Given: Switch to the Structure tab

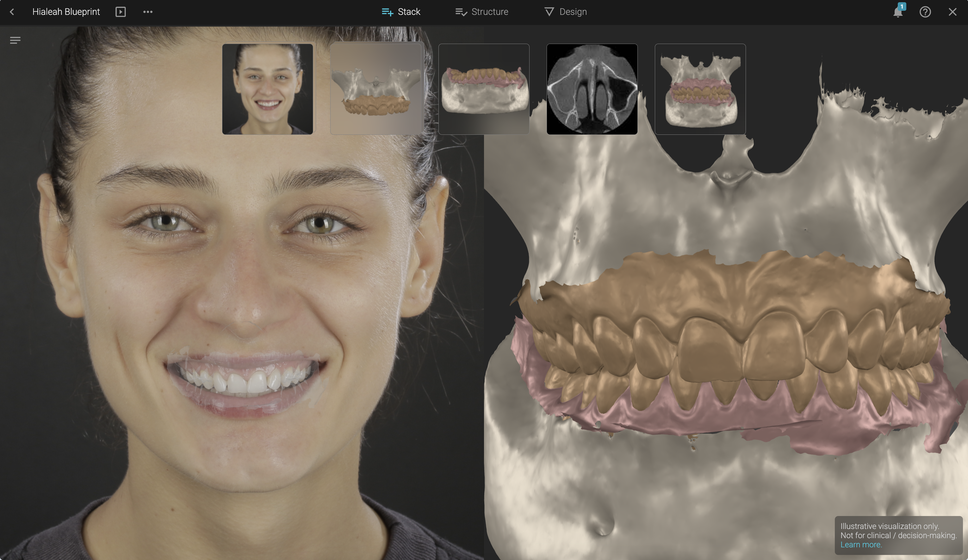Looking at the screenshot, I should click(x=482, y=12).
